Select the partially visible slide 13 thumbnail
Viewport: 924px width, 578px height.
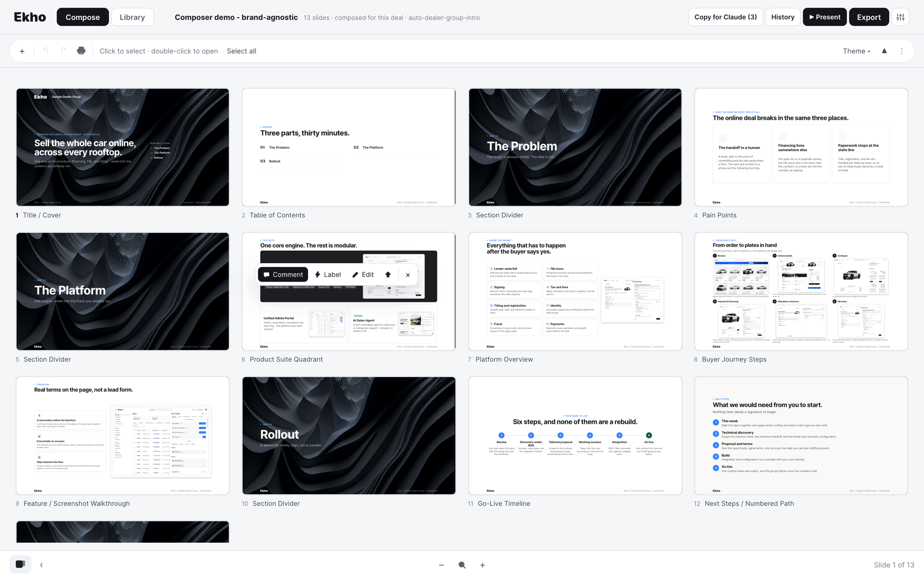[123, 532]
